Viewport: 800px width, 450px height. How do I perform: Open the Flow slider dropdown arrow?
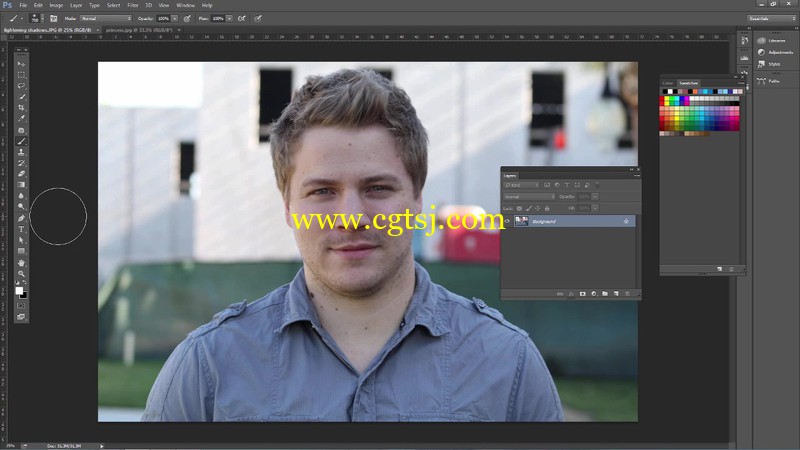(x=229, y=18)
